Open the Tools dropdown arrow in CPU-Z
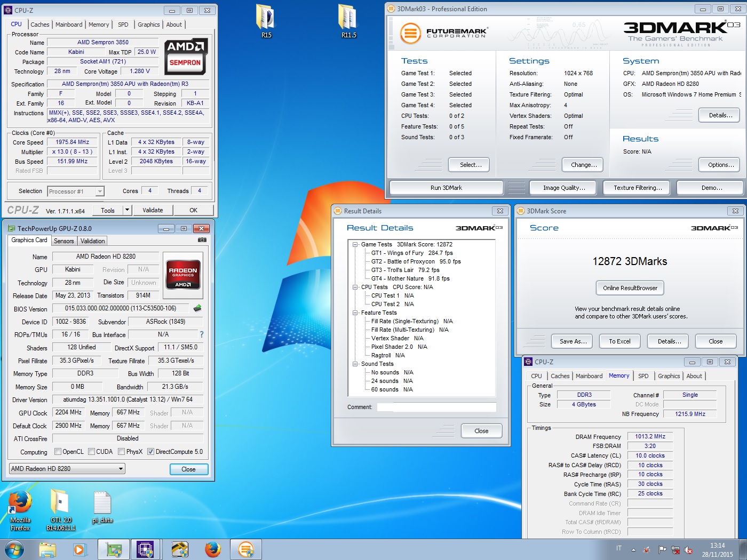Screen dimensions: 747x560 [x=128, y=210]
